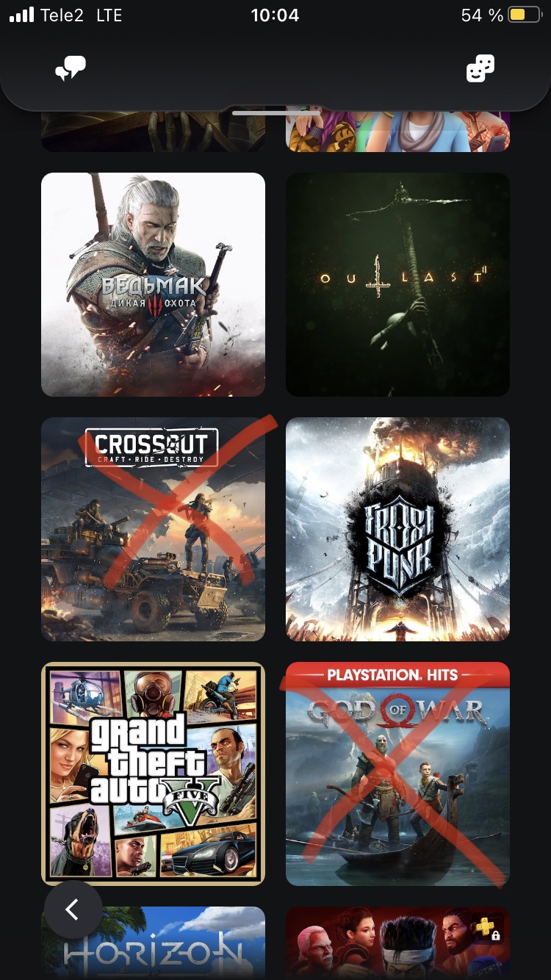Select the colorful cartoon cover at top right

click(397, 131)
